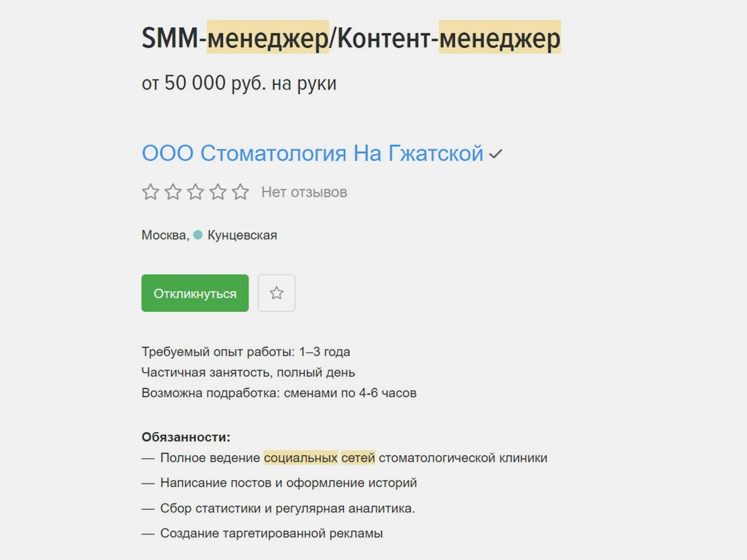
Task: Click the second rating star
Action: 173,192
